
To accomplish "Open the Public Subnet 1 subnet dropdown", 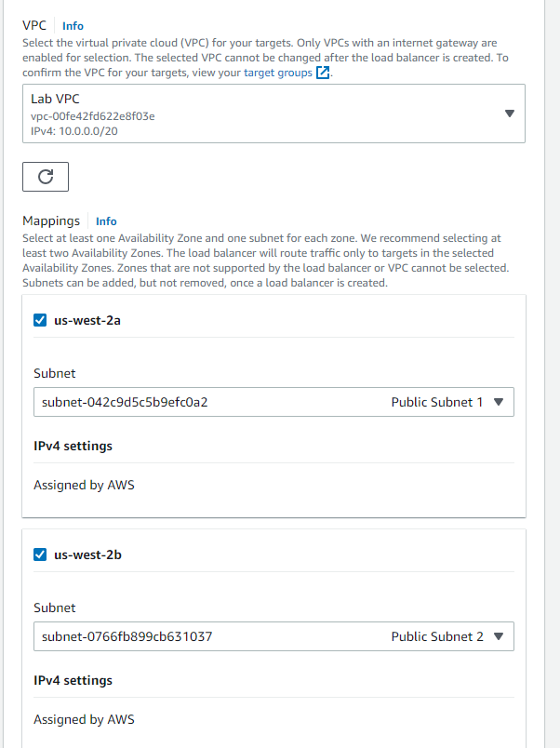I will point(273,402).
